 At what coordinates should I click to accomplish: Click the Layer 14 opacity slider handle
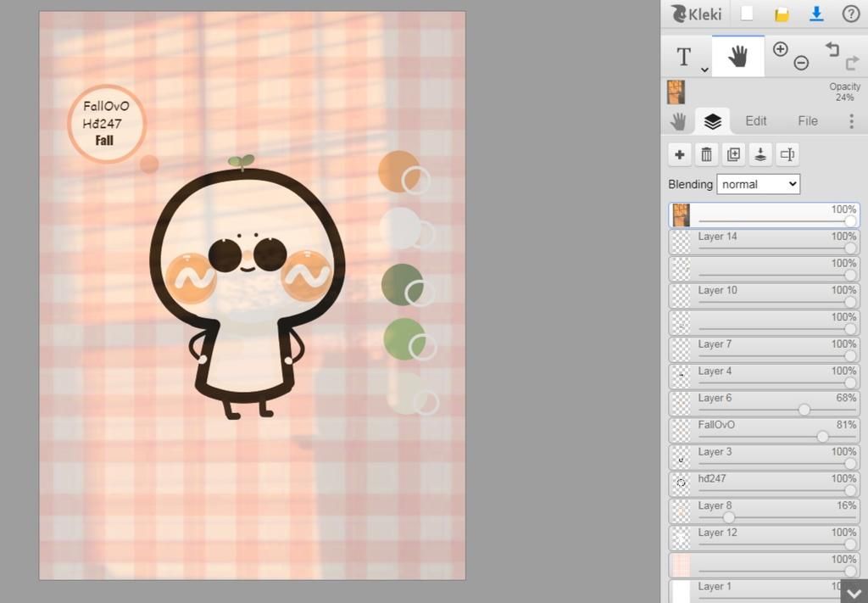(851, 248)
